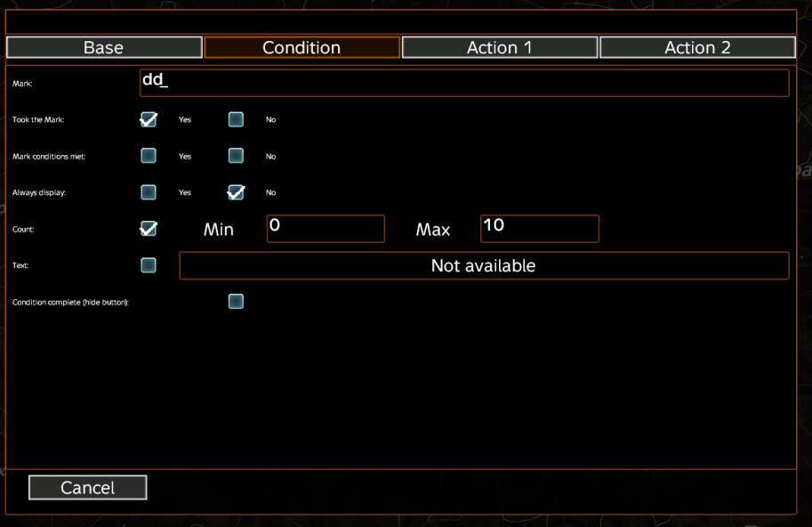Click the Mark text input field
This screenshot has width=812, height=527.
(x=464, y=83)
